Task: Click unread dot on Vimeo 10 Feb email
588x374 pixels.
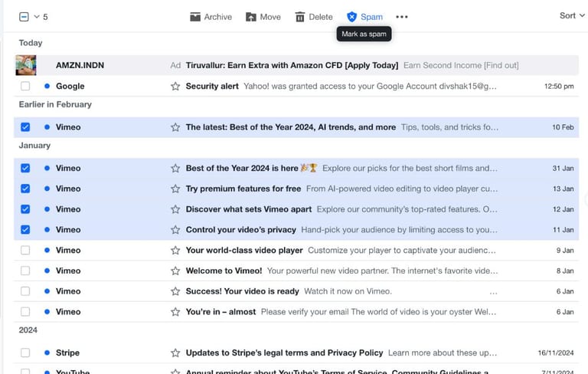Action: (x=47, y=127)
